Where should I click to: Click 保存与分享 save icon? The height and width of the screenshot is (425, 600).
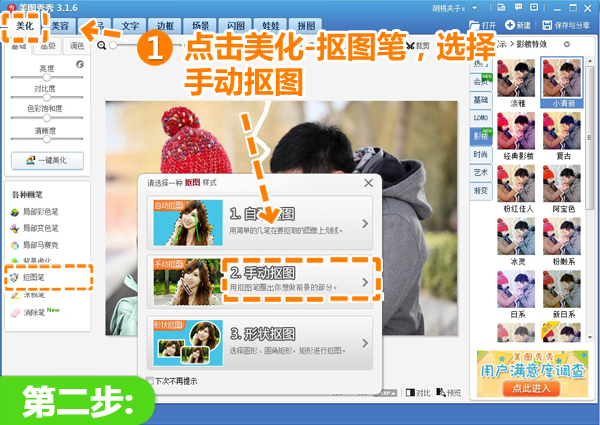(x=566, y=25)
